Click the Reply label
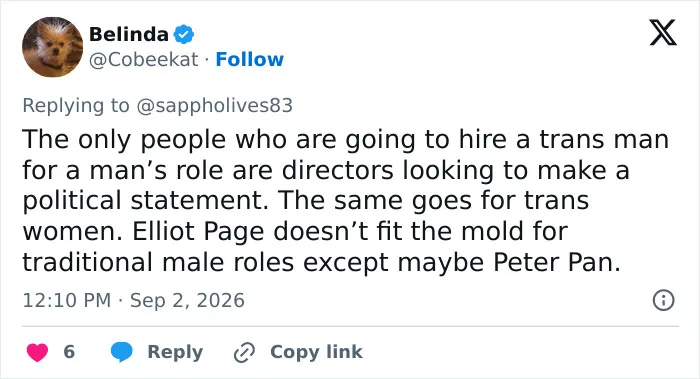The height and width of the screenshot is (379, 700). click(x=175, y=352)
